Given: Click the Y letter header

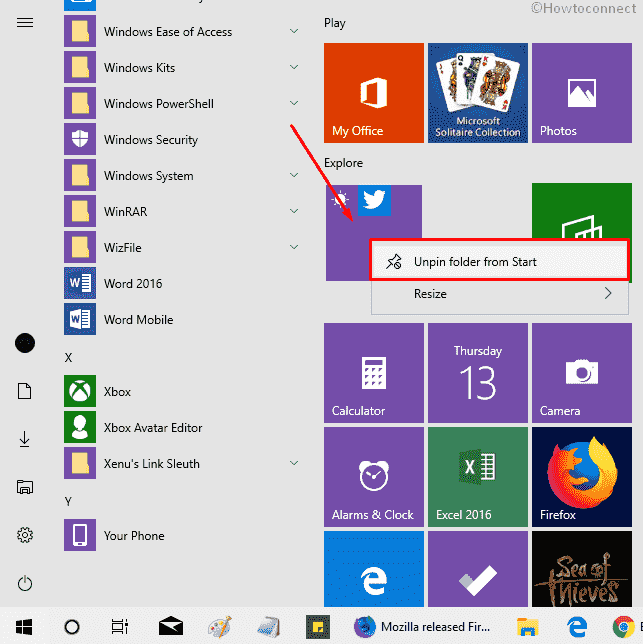Looking at the screenshot, I should [x=68, y=501].
